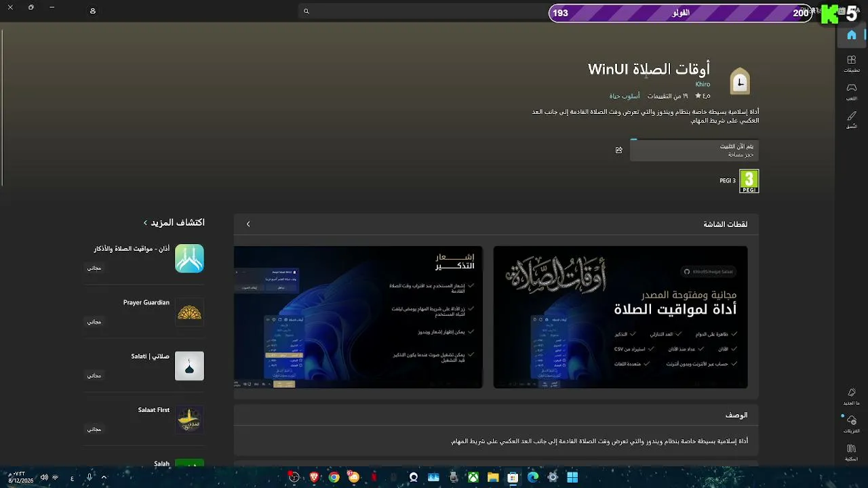Image resolution: width=868 pixels, height=488 pixels.
Task: Open volume control in system tray
Action: click(44, 477)
